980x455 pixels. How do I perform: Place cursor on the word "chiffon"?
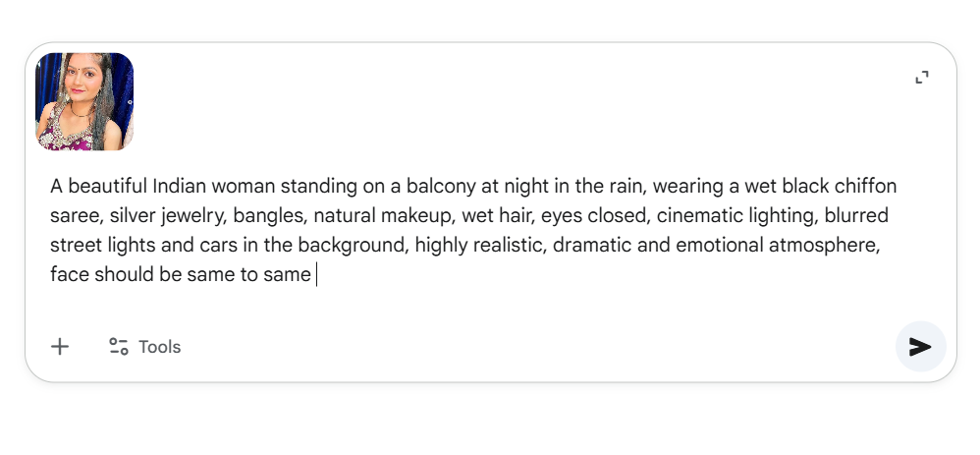865,187
